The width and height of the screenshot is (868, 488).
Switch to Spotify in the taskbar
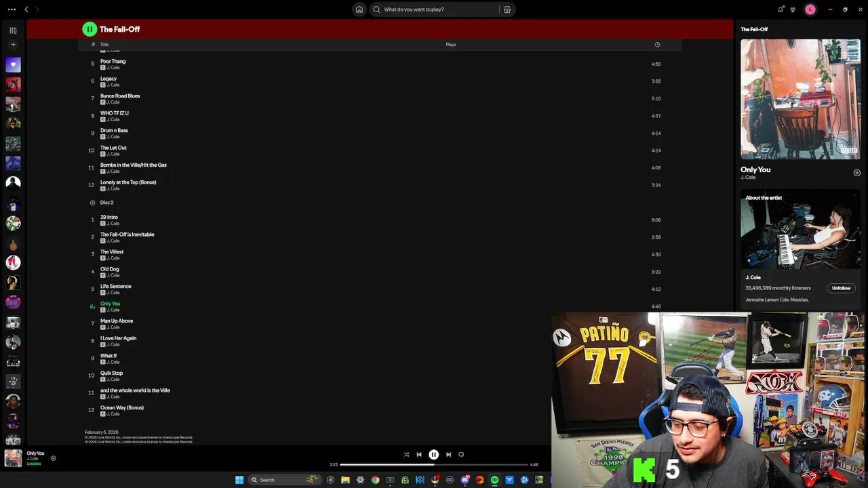pyautogui.click(x=494, y=480)
